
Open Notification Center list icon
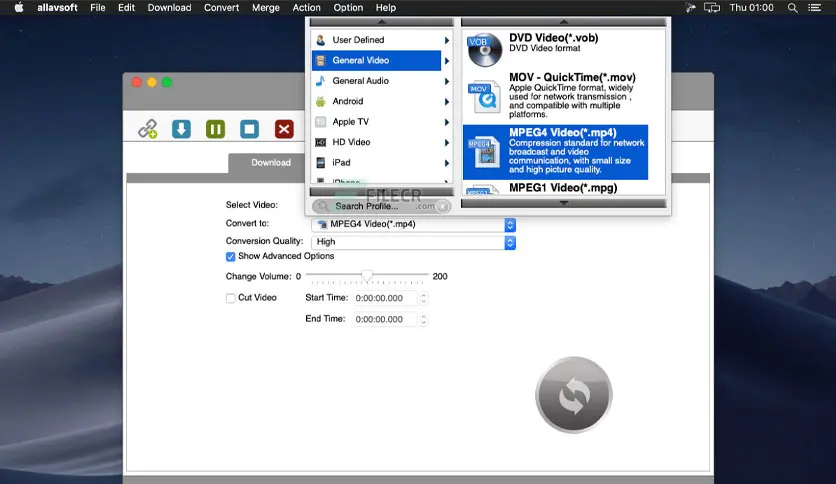pyautogui.click(x=814, y=7)
